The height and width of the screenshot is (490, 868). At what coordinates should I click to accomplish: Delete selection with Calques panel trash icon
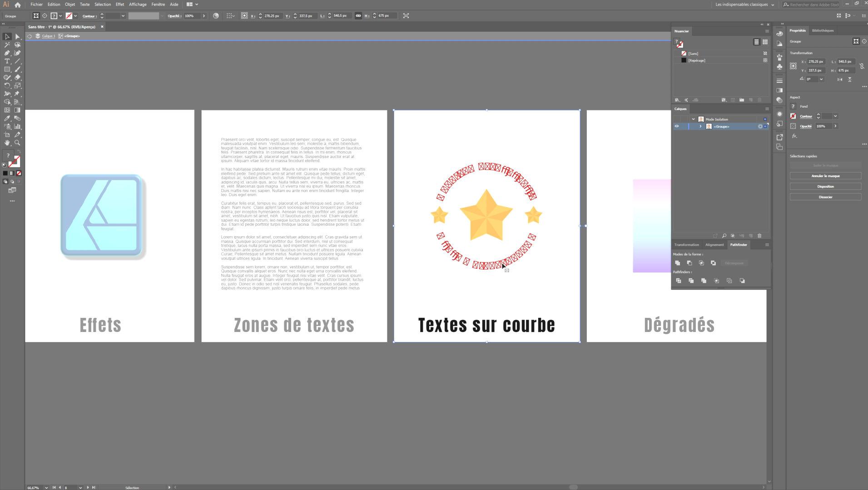tap(759, 236)
